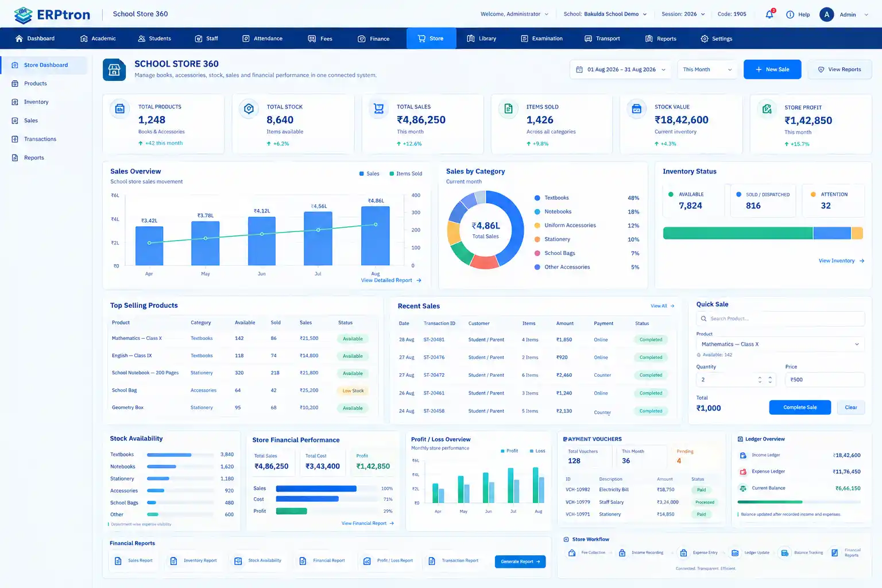This screenshot has width=882, height=588.
Task: Click the Search Product field
Action: [780, 319]
